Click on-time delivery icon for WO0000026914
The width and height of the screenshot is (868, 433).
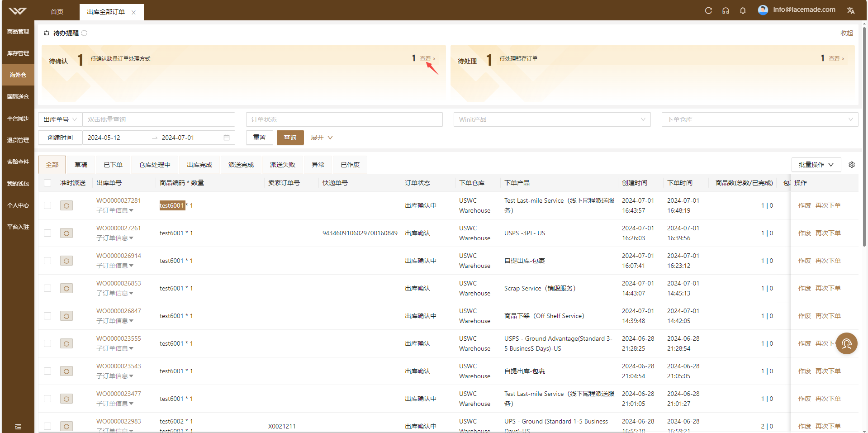[x=66, y=261]
